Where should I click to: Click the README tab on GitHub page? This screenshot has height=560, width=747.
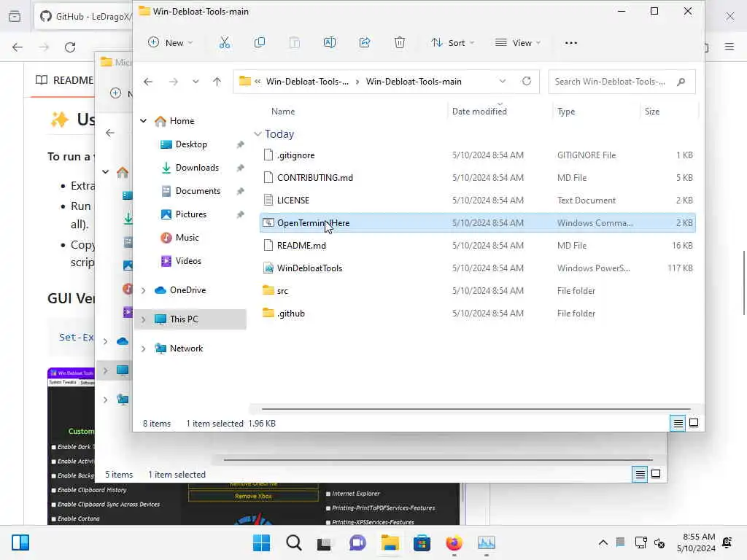[64, 80]
